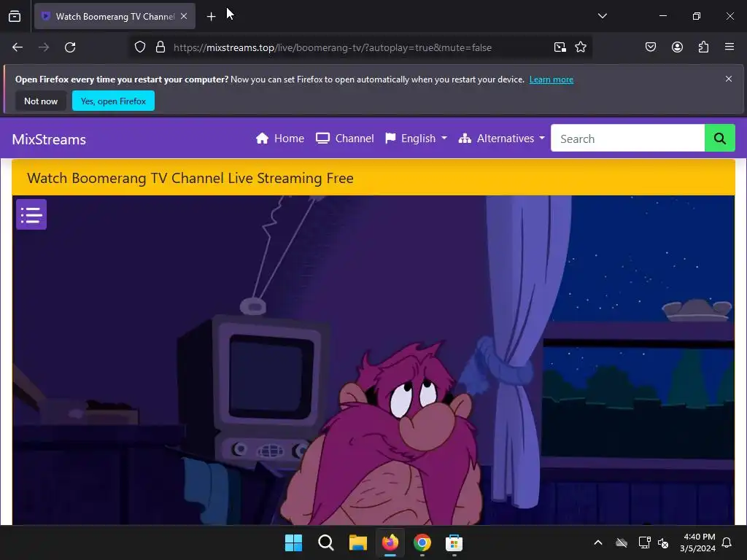
Task: Open tracking protection shield icon
Action: tap(139, 47)
